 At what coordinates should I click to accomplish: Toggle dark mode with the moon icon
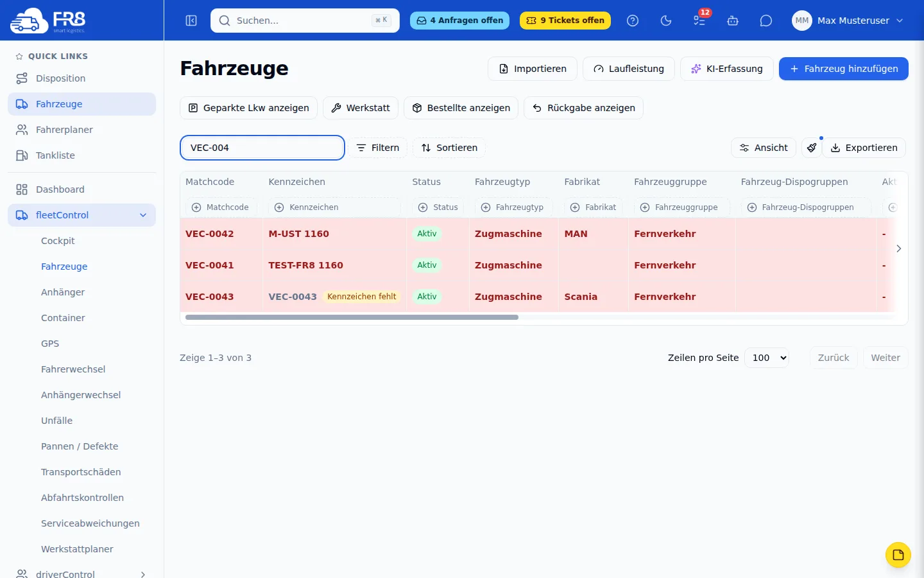(x=666, y=21)
